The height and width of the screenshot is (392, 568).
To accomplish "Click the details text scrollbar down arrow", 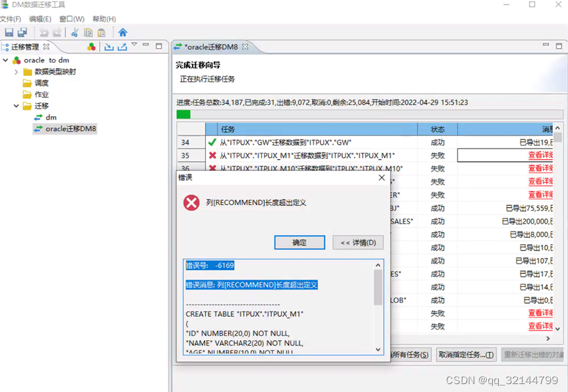I will pos(378,350).
